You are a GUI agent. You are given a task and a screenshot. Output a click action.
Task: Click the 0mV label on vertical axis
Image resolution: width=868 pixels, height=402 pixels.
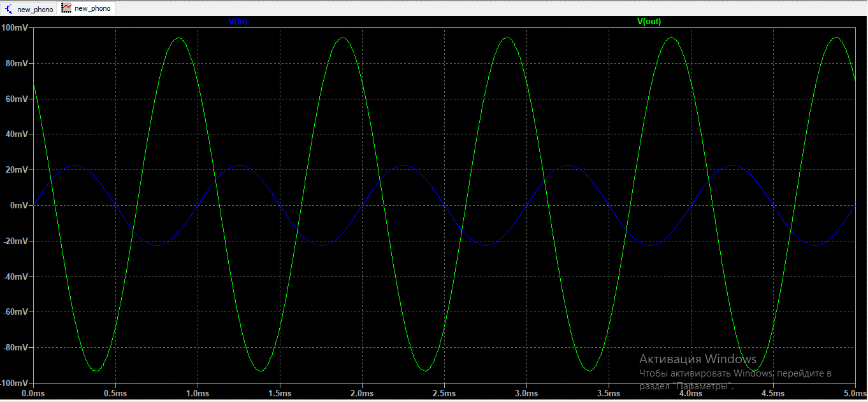click(x=19, y=206)
